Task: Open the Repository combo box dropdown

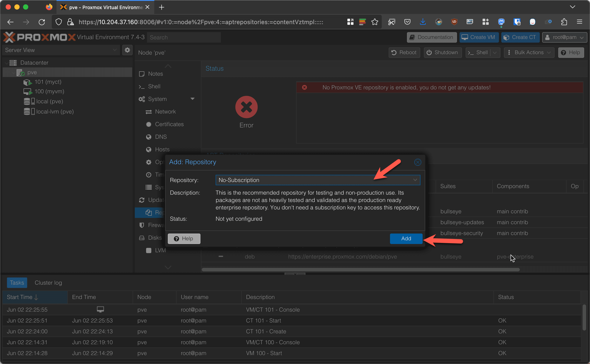Action: click(x=415, y=180)
